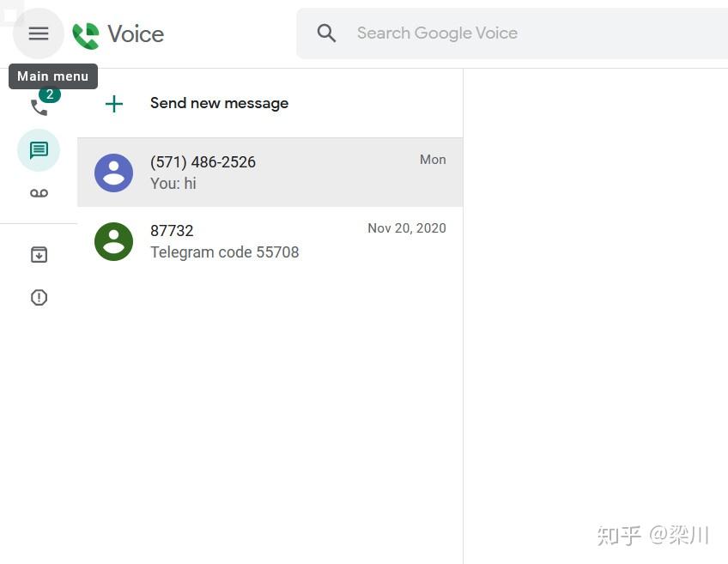Click the Google Voice logo
The image size is (728, 564).
coord(118,34)
